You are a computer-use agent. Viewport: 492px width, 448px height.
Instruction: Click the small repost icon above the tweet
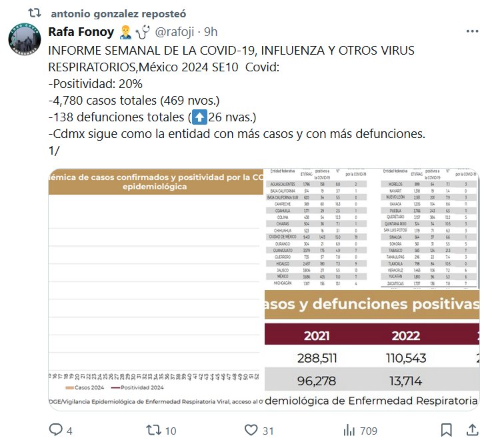(x=37, y=13)
